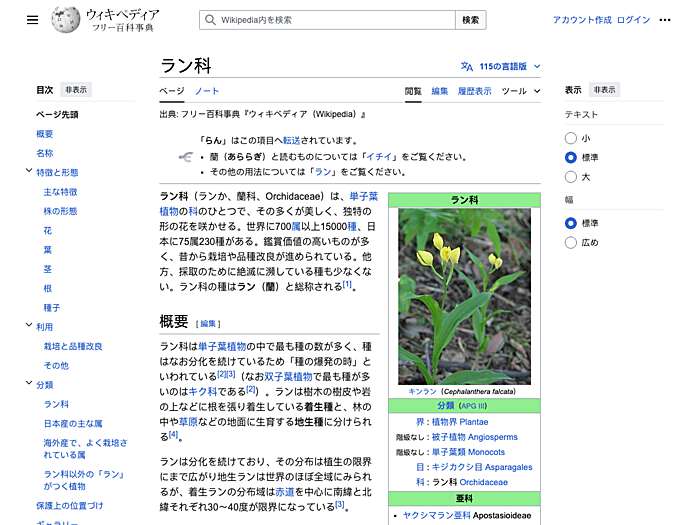The height and width of the screenshot is (525, 700).
Task: Edit the 概要 section via [編集]
Action: (208, 324)
